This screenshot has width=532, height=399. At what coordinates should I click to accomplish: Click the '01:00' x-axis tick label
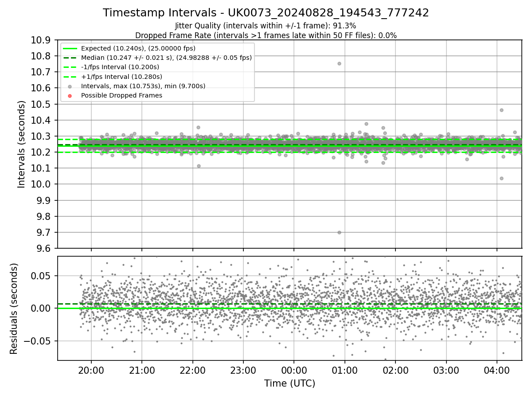(344, 370)
